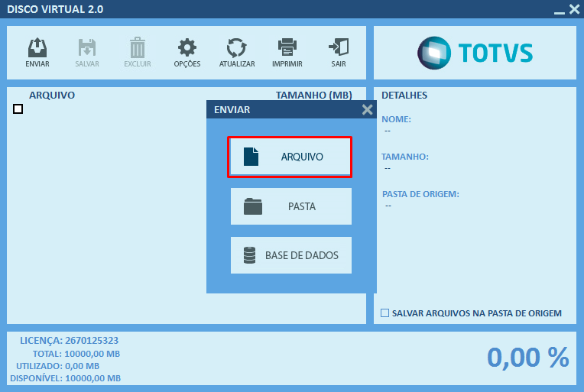Screen dimensions: 584x392
Task: Choose the Excluir trash icon
Action: point(138,53)
